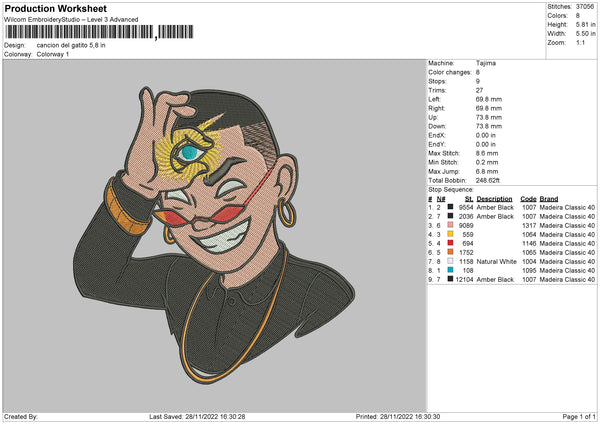This screenshot has width=600, height=424.
Task: Click the 'Left:' label
Action: [434, 99]
